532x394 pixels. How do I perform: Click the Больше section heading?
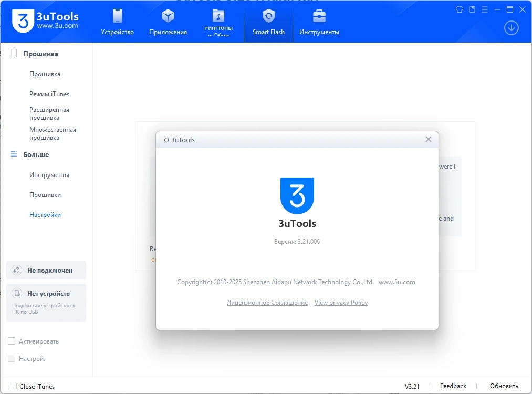36,154
